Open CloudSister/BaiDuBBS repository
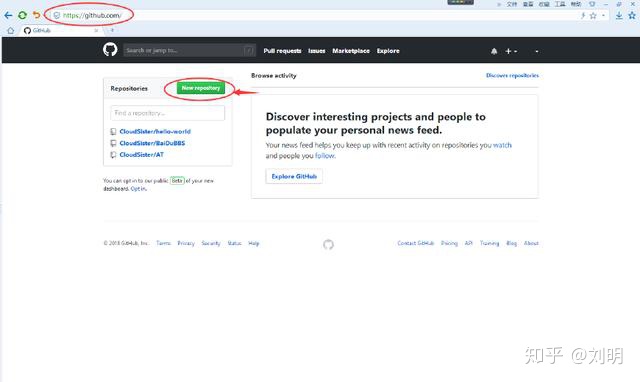640x382 pixels. click(x=152, y=143)
